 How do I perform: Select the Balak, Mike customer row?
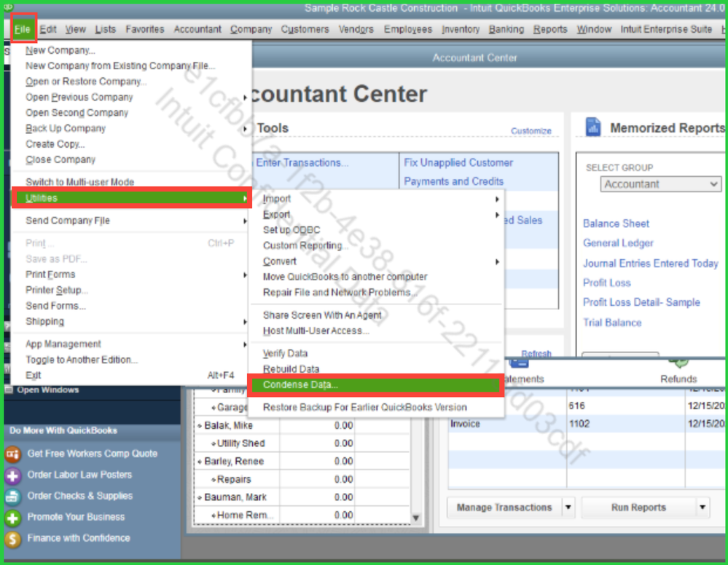302,426
